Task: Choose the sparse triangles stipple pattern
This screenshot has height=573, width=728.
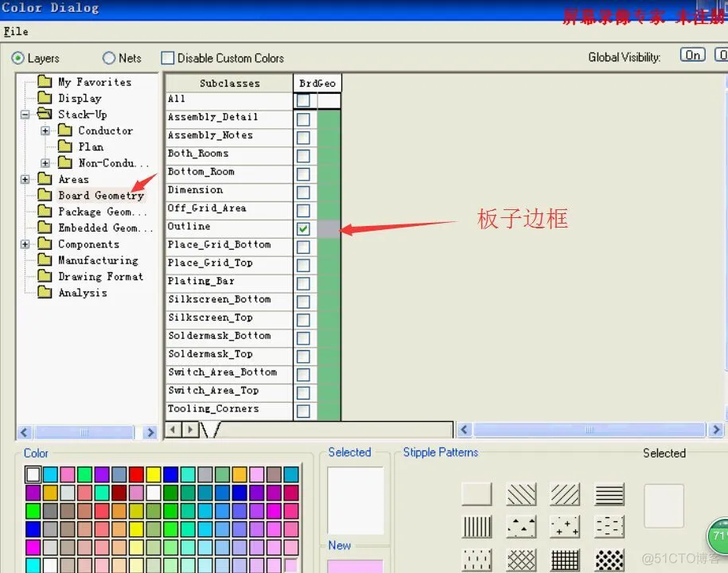Action: click(521, 527)
